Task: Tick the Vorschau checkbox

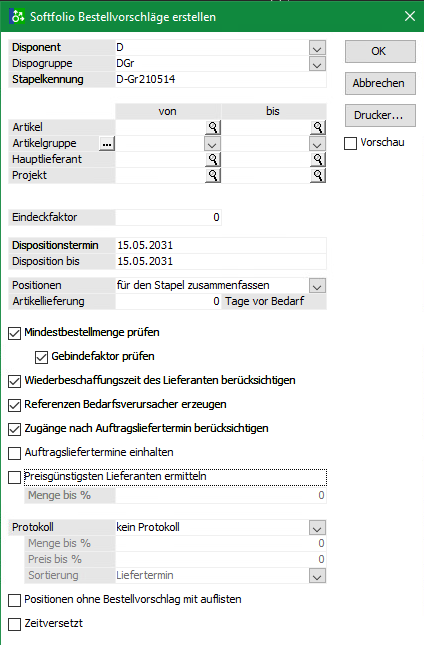Action: pyautogui.click(x=350, y=144)
